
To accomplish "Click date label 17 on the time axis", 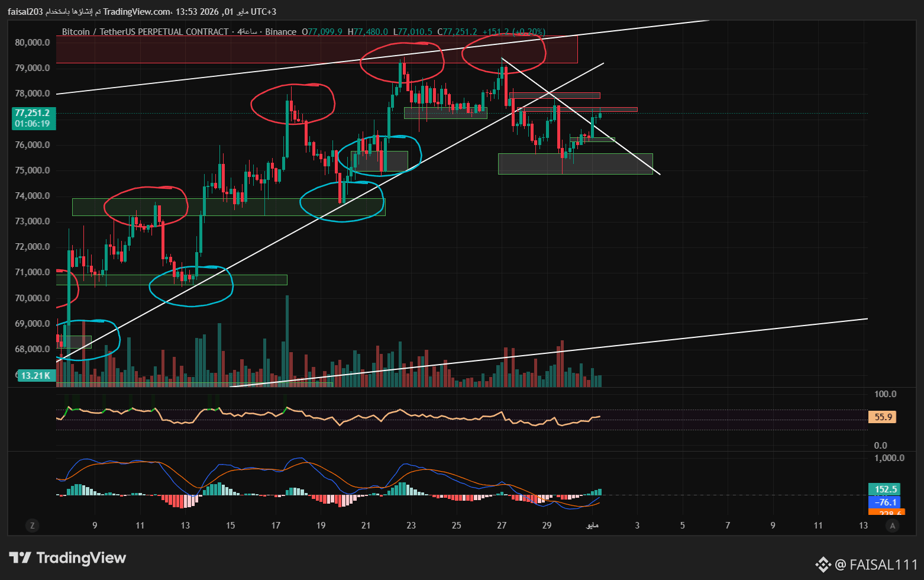I will (x=276, y=525).
